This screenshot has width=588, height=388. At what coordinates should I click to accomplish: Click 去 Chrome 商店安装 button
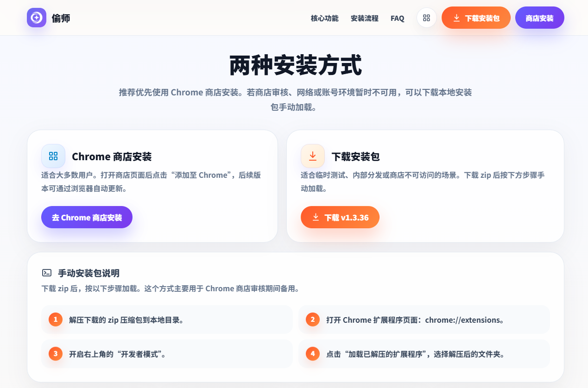[87, 217]
